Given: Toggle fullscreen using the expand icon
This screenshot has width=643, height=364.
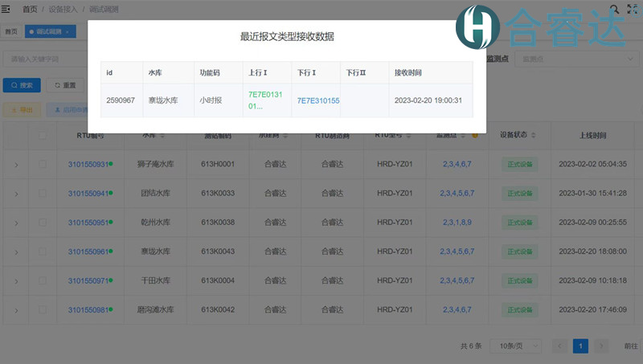Looking at the screenshot, I should [633, 10].
